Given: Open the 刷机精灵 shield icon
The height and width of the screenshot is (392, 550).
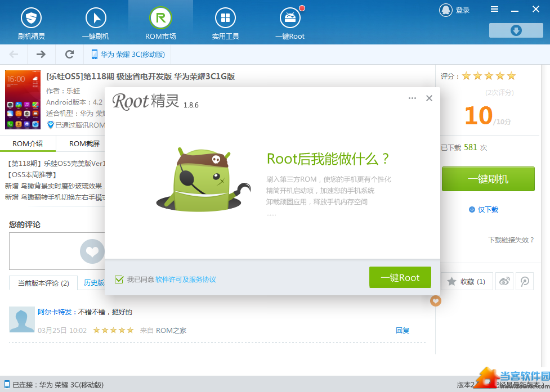Looking at the screenshot, I should tap(31, 19).
